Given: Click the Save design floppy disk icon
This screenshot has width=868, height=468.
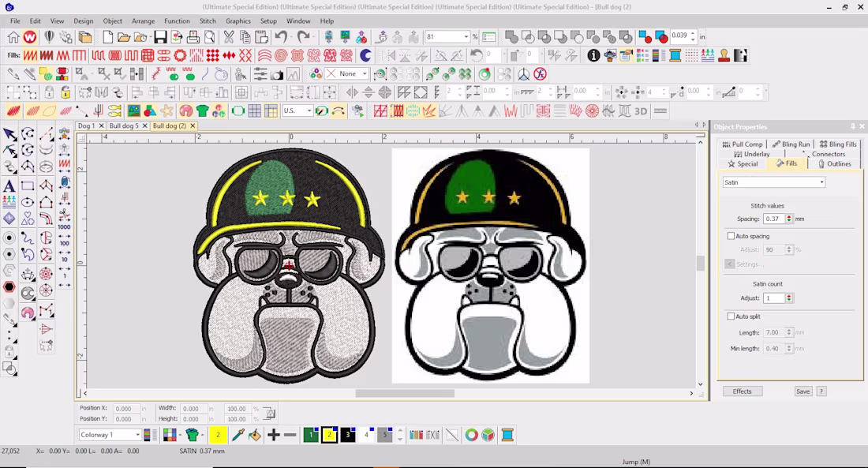Looking at the screenshot, I should (160, 37).
